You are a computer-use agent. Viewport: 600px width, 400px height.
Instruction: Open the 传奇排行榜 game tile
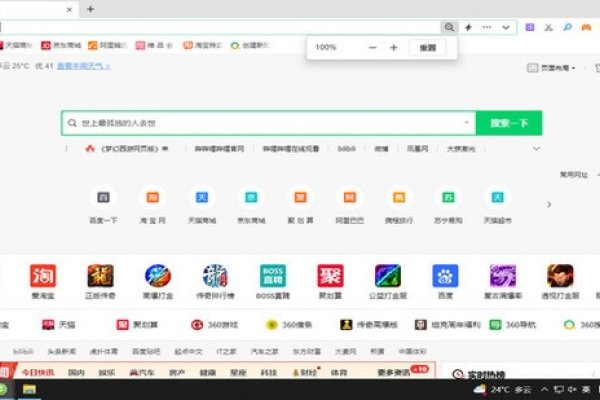215,276
